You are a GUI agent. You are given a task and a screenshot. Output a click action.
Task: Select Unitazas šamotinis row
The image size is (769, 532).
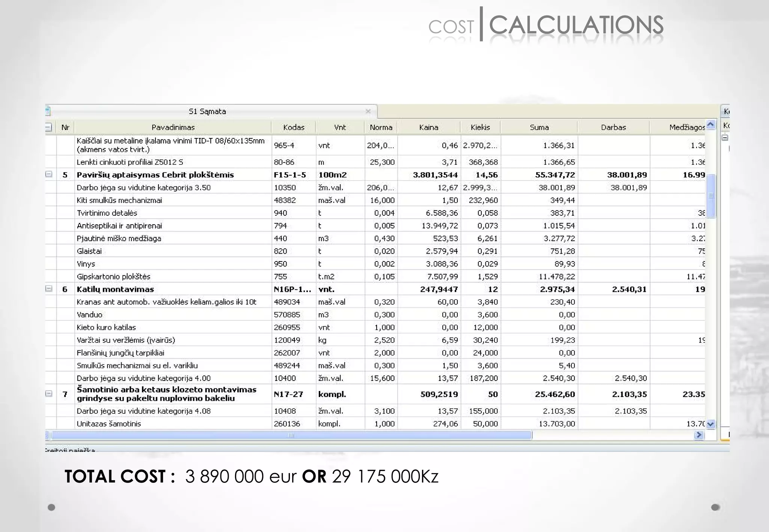375,424
